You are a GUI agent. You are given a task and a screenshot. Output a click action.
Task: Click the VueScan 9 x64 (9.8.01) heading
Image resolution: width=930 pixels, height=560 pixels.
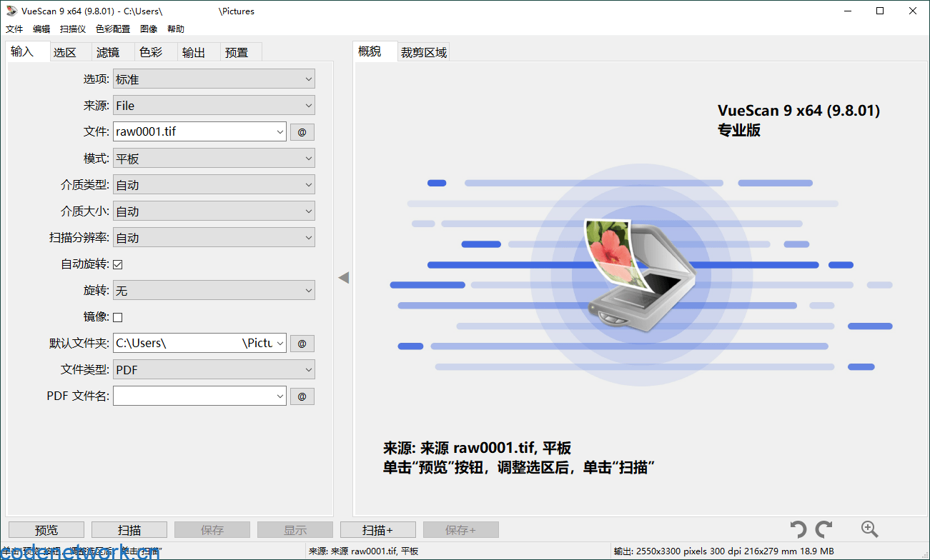point(798,111)
